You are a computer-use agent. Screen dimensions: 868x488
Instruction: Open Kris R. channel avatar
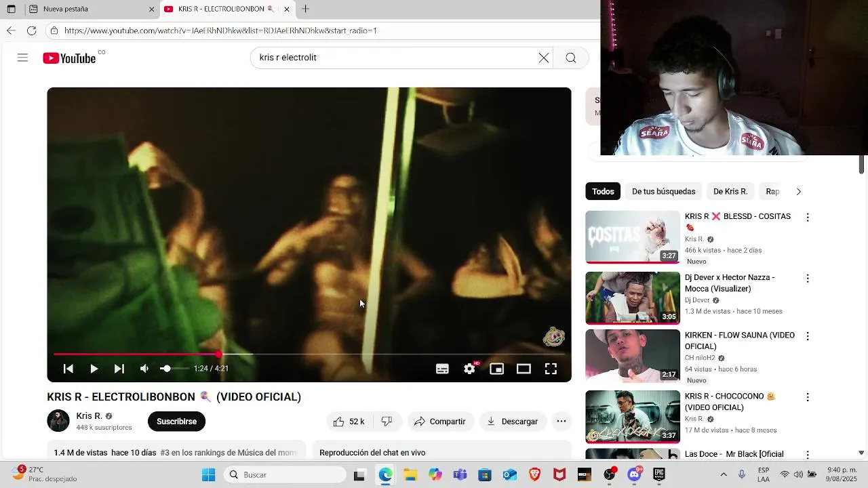[x=58, y=421]
